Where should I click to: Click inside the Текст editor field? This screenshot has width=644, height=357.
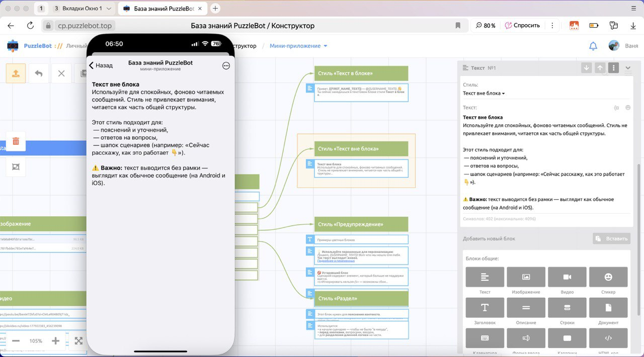pyautogui.click(x=547, y=162)
